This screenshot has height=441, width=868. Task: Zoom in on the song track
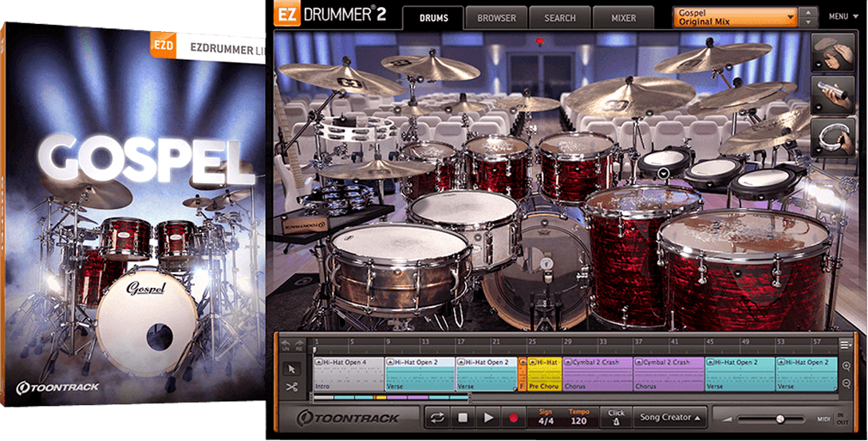click(846, 367)
